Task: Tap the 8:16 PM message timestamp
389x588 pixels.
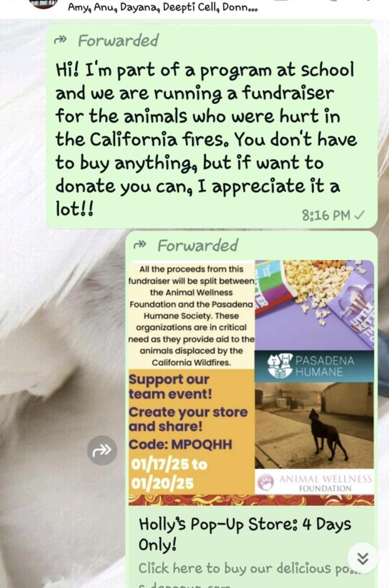Action: (326, 215)
